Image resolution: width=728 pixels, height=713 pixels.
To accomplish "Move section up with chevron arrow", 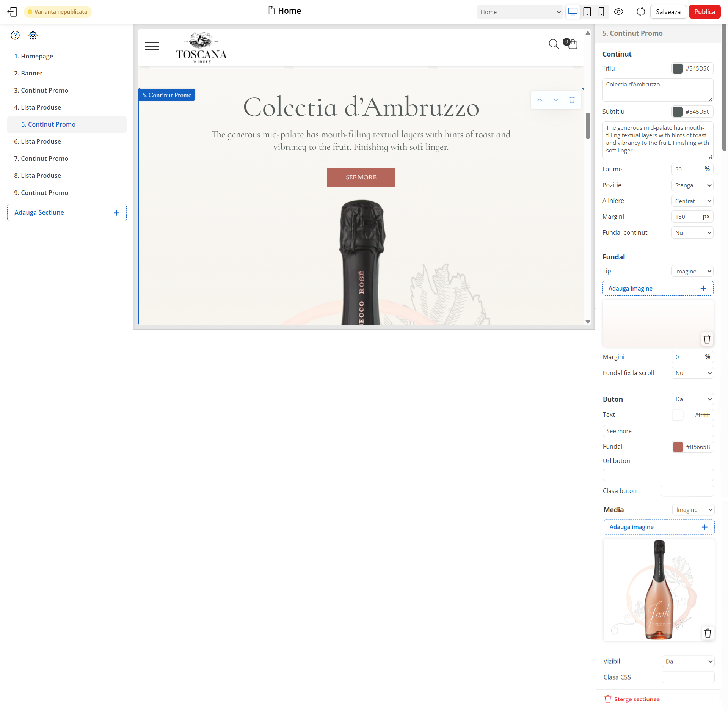I will click(x=540, y=100).
